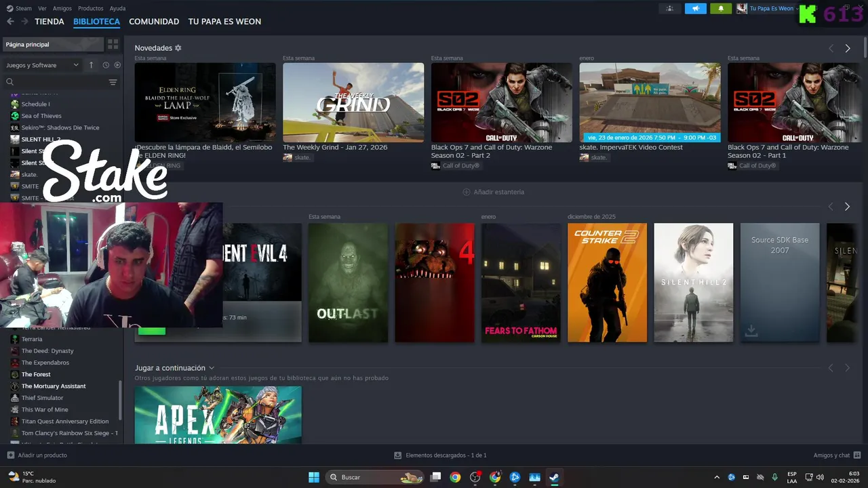Open the Amigos menu

(x=62, y=9)
